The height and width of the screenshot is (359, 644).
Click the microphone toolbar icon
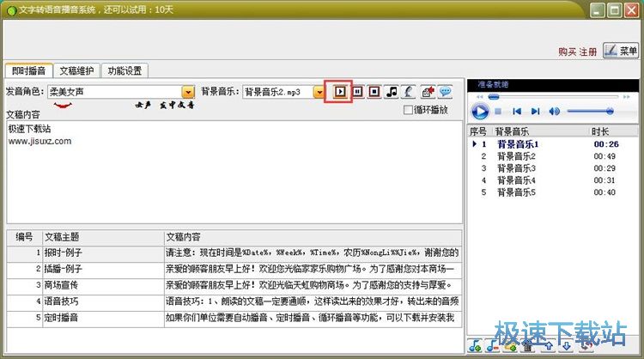[409, 91]
